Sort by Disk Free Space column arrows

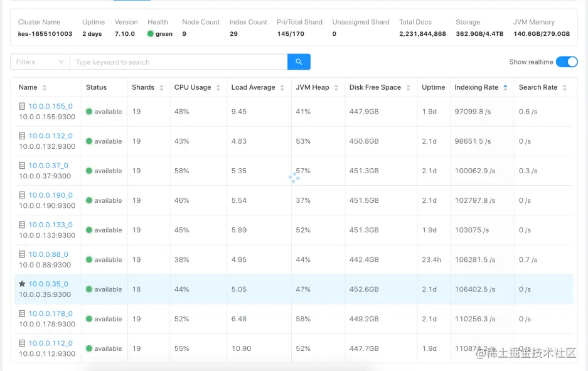pos(408,88)
